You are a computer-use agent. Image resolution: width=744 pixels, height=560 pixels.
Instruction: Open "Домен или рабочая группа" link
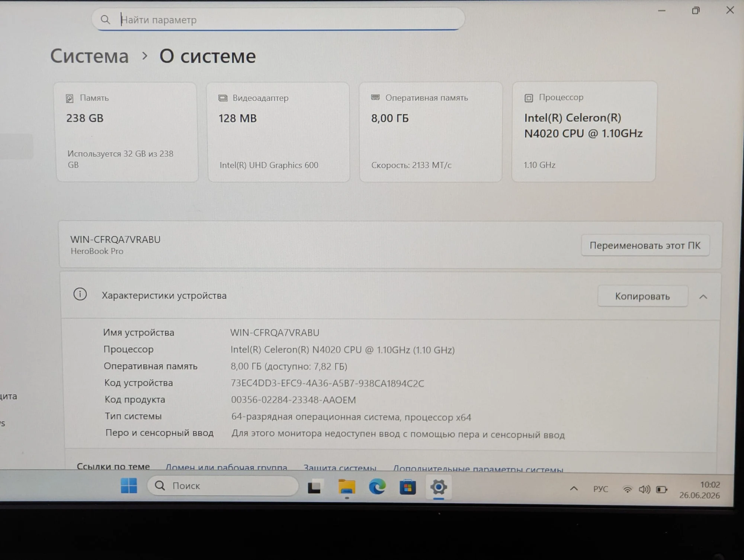(226, 467)
